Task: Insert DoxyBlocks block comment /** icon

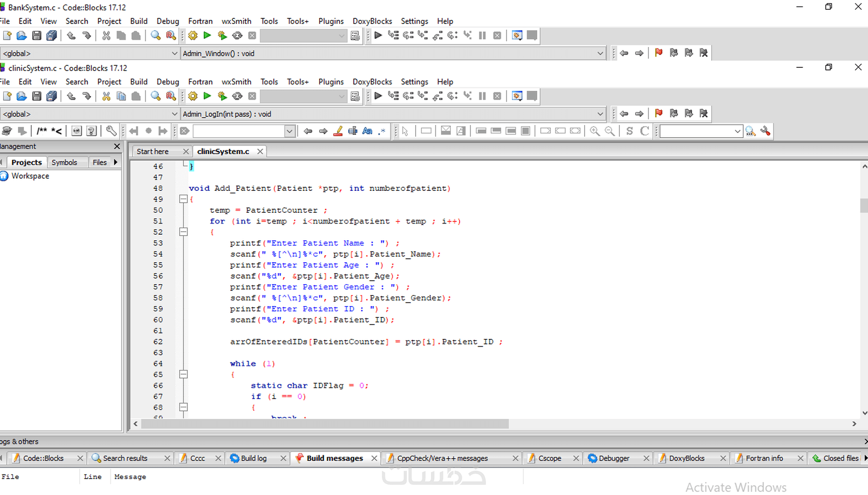Action: tap(41, 131)
